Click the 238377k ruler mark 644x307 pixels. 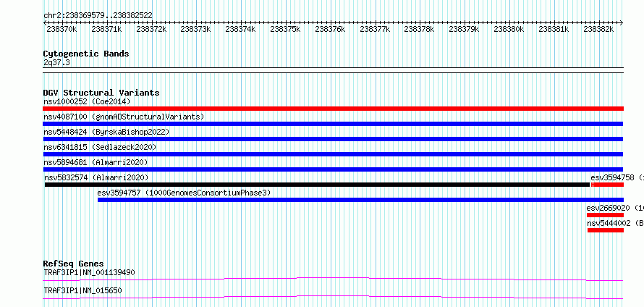click(375, 29)
